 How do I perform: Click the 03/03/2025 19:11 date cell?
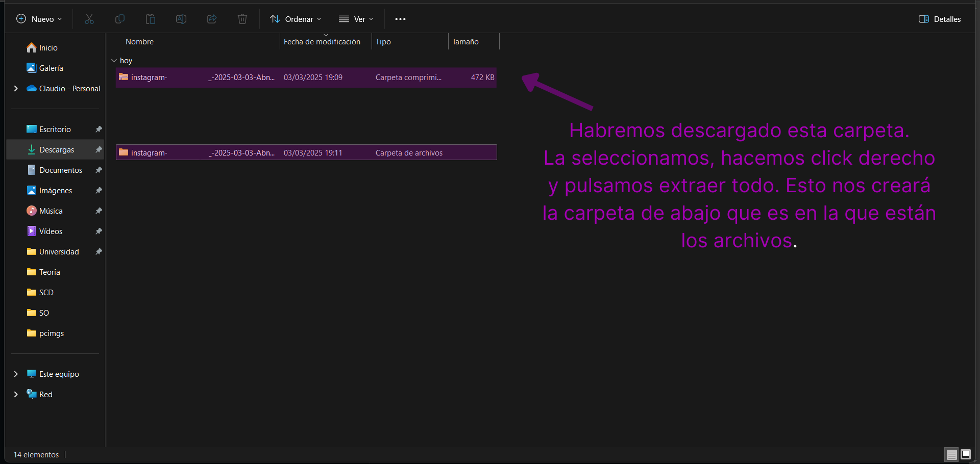(x=313, y=152)
